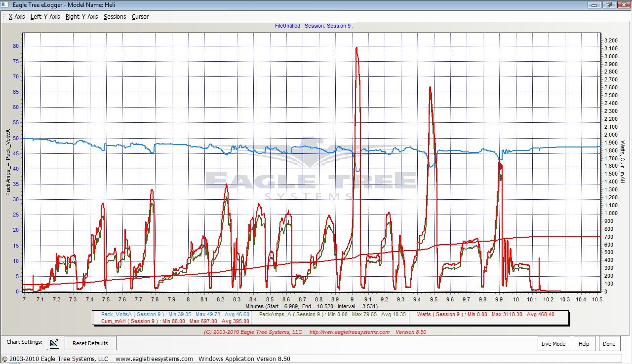The width and height of the screenshot is (632, 364).
Task: Click Done to close the chart
Action: click(x=609, y=344)
